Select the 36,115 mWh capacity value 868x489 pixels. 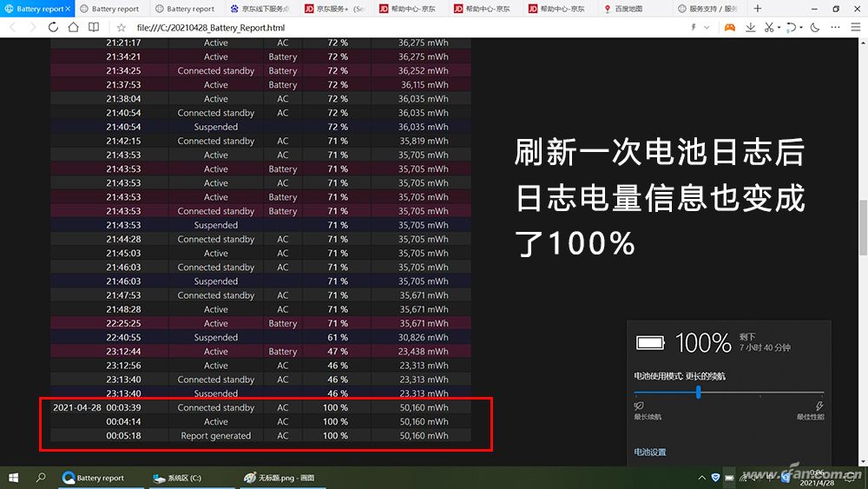(x=424, y=85)
